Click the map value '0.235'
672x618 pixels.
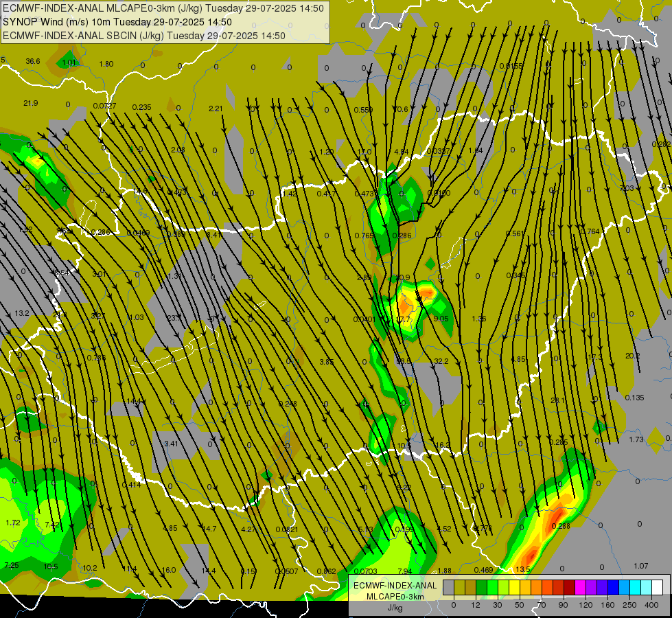click(x=141, y=107)
